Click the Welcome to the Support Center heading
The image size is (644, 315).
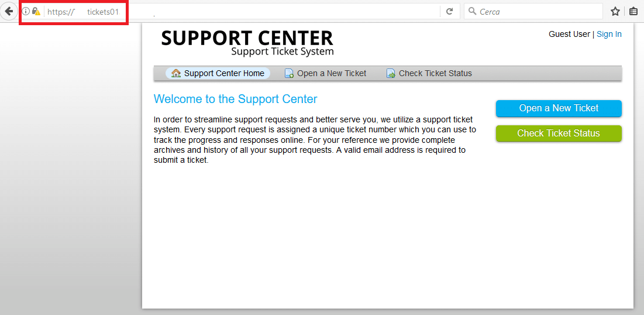coord(235,99)
